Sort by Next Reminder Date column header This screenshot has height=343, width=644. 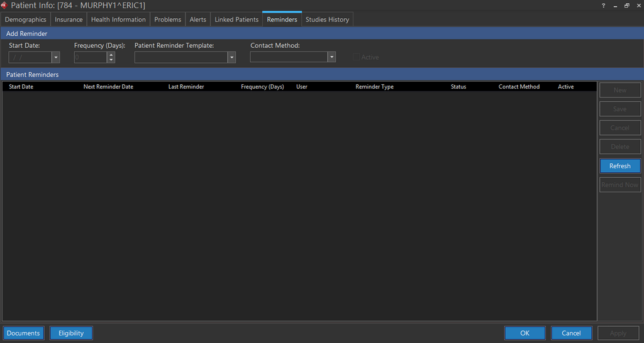[x=108, y=87]
